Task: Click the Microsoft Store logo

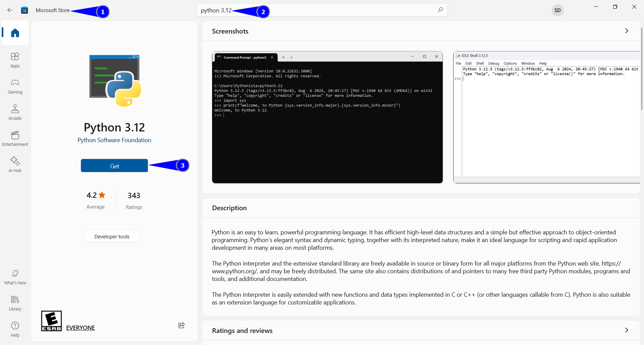Action: click(x=24, y=10)
